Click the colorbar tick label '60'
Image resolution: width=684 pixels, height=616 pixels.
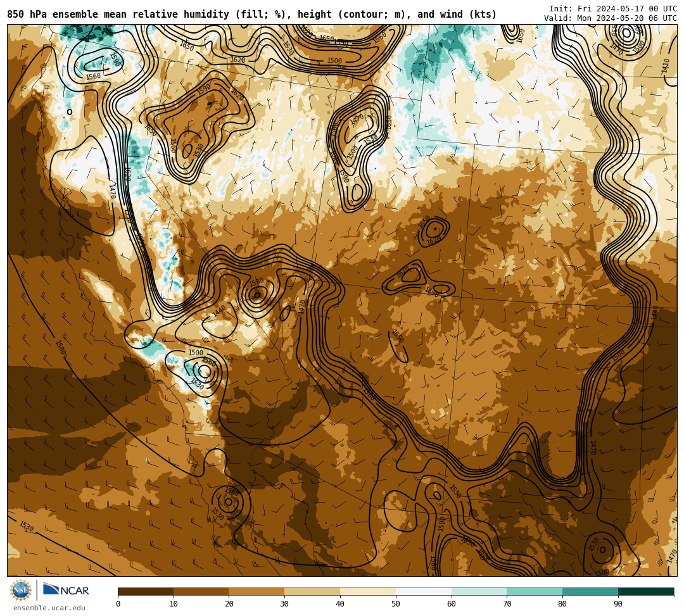click(452, 604)
